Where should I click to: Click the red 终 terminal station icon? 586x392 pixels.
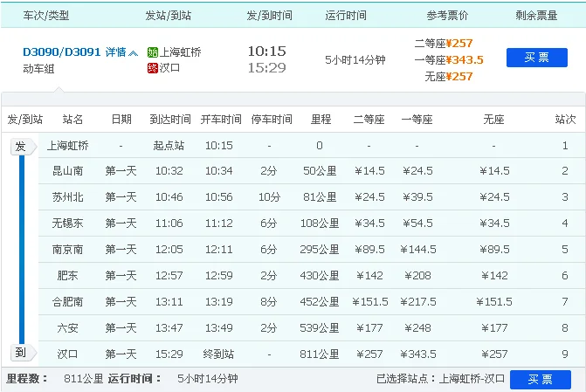153,68
